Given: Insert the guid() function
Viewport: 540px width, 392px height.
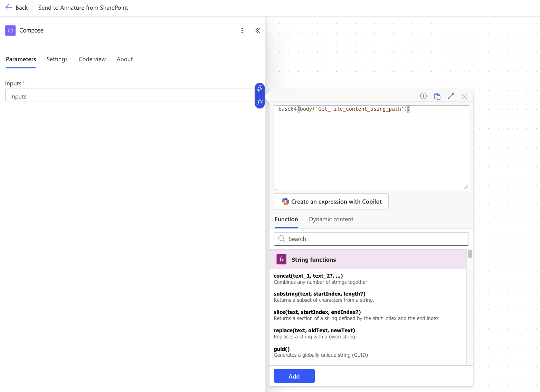Looking at the screenshot, I should pos(321,352).
